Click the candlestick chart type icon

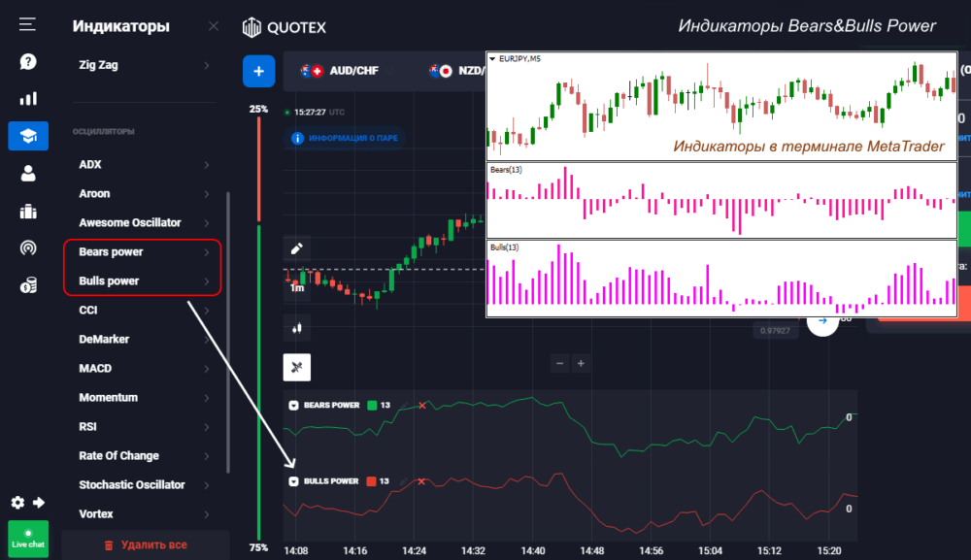[x=297, y=328]
